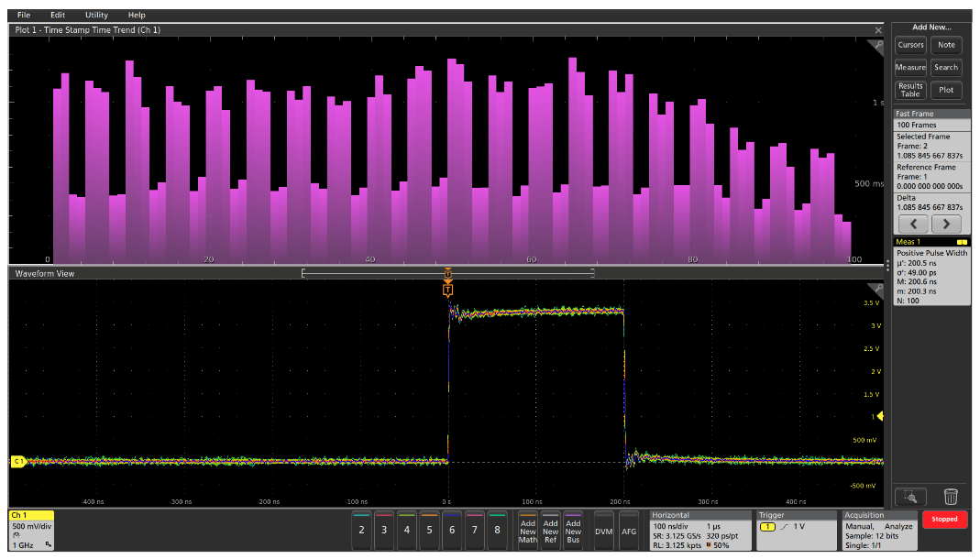Click the Add New Ref button
The image size is (980, 559).
550,531
